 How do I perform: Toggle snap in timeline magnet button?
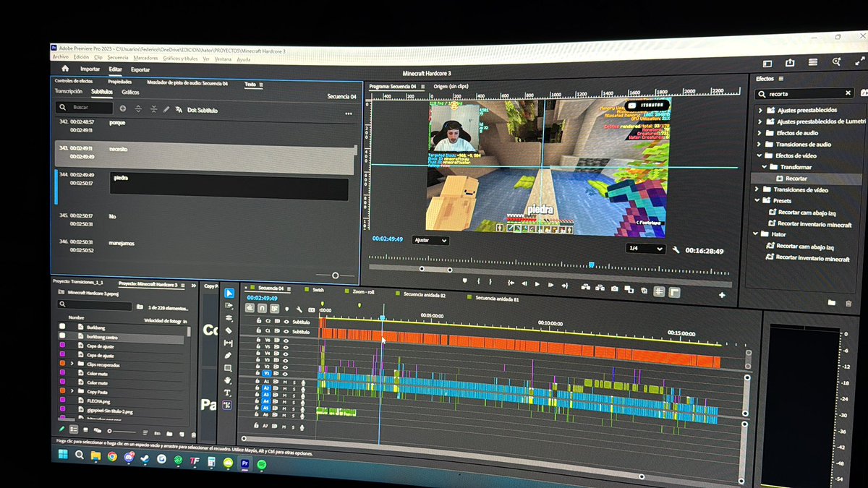click(x=262, y=308)
